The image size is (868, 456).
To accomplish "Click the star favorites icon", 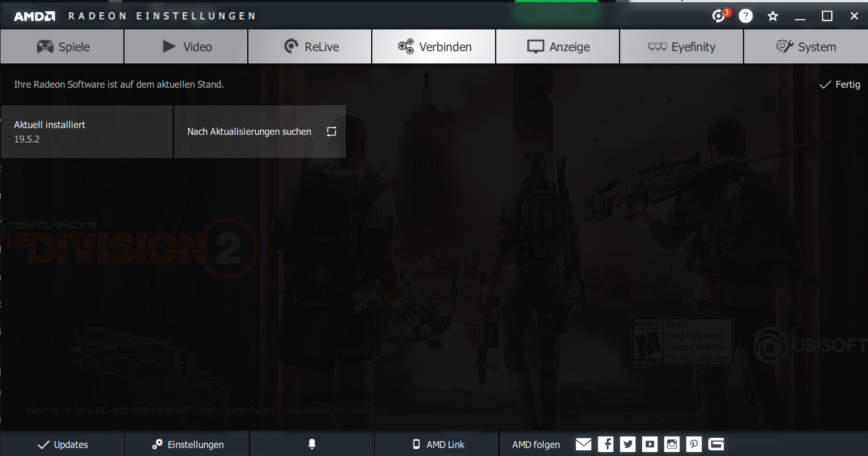I will 773,16.
